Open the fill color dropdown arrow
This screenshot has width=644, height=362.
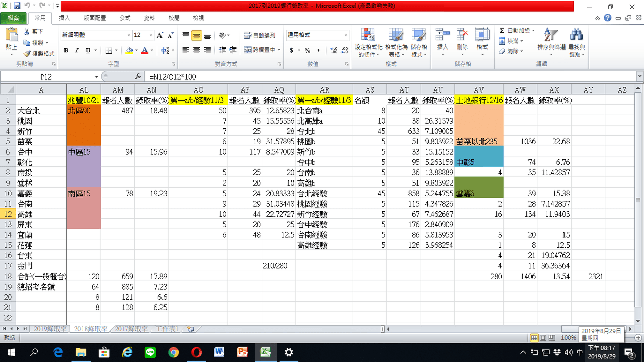click(136, 50)
